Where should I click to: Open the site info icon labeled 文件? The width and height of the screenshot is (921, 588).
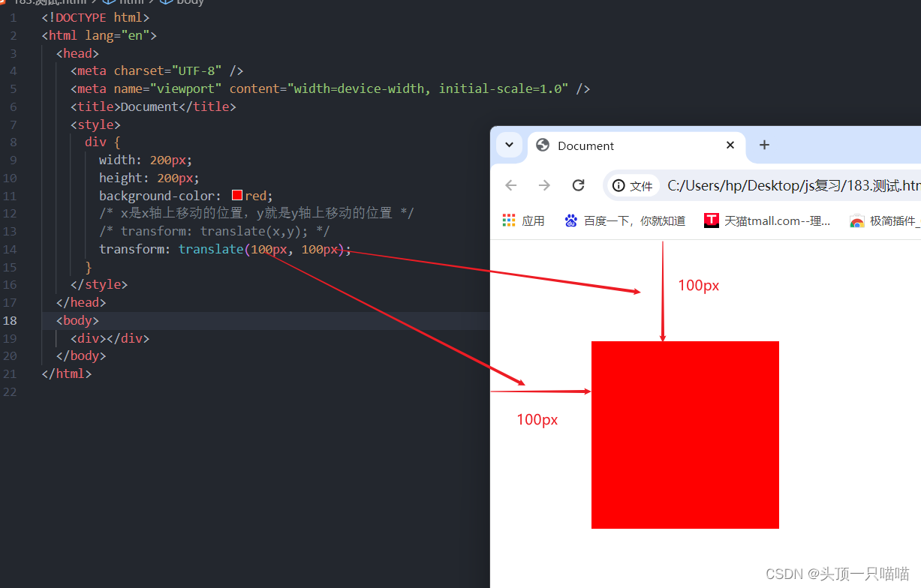633,185
